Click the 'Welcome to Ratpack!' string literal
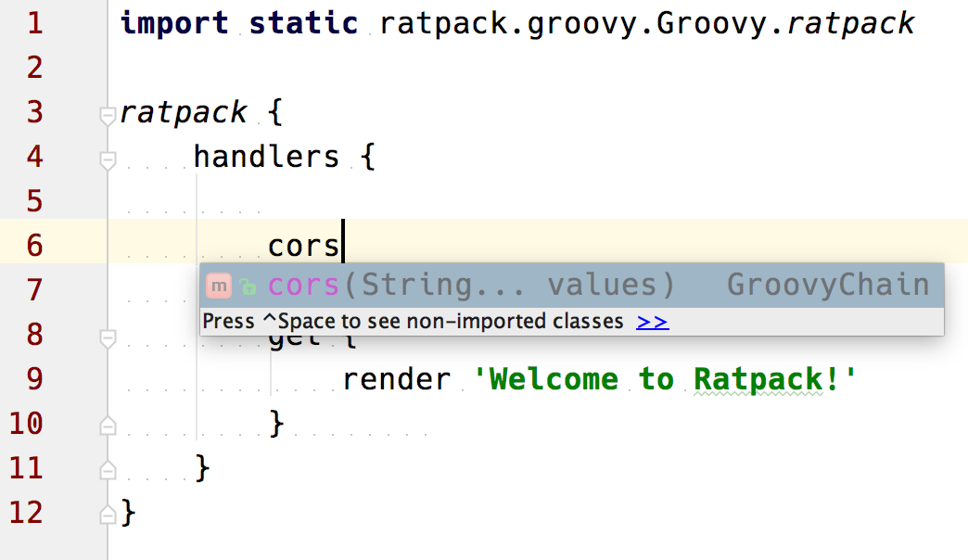Image resolution: width=968 pixels, height=560 pixels. point(665,378)
